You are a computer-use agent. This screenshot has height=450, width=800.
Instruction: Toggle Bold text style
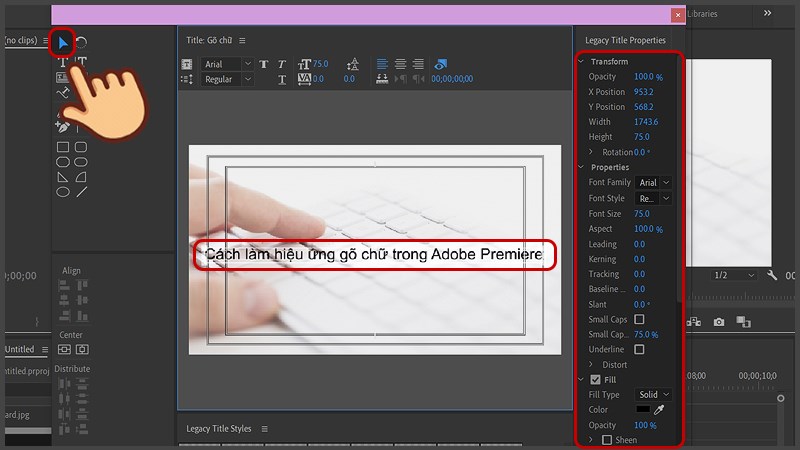point(264,64)
